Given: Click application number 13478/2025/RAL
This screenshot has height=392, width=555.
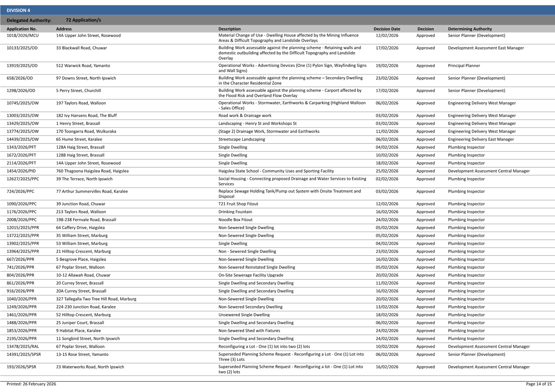Looking at the screenshot, I should pos(22,346).
